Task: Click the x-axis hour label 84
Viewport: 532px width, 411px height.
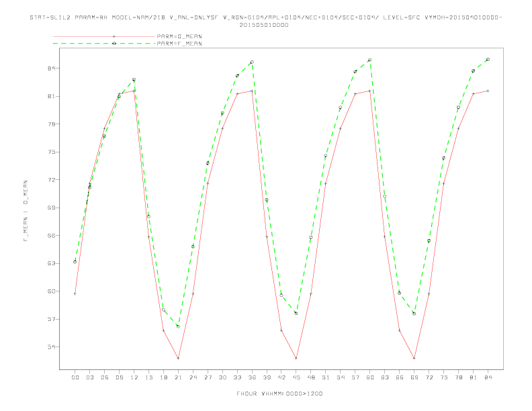Action: tap(488, 377)
